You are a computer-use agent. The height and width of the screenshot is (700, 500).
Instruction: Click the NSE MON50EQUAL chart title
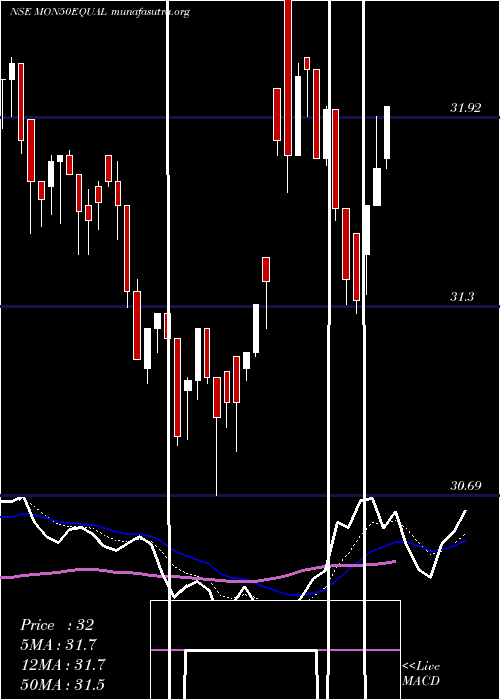click(58, 12)
